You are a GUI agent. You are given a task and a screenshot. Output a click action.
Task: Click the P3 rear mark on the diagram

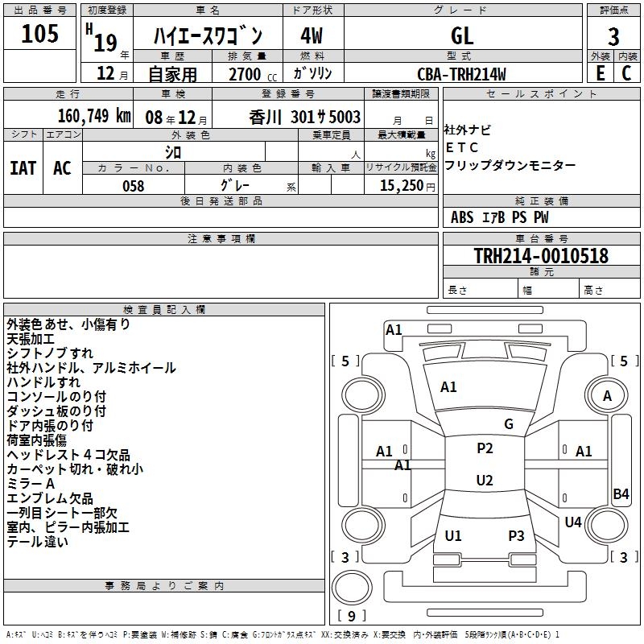coord(516,535)
